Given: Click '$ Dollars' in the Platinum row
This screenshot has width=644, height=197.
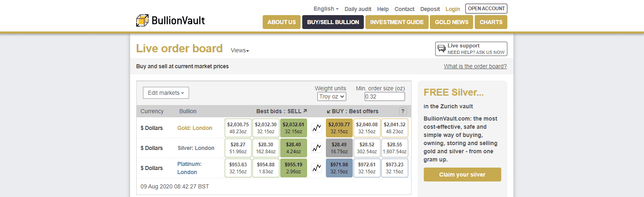Looking at the screenshot, I should 152,168.
